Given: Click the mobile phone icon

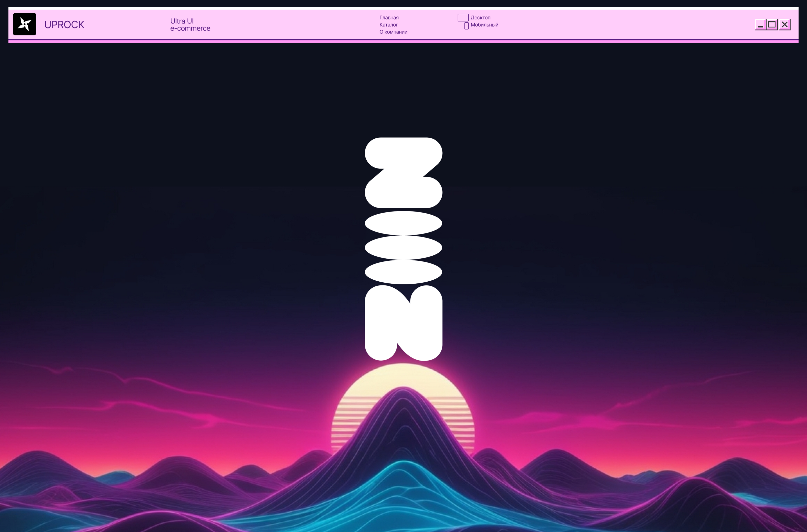Looking at the screenshot, I should point(466,26).
